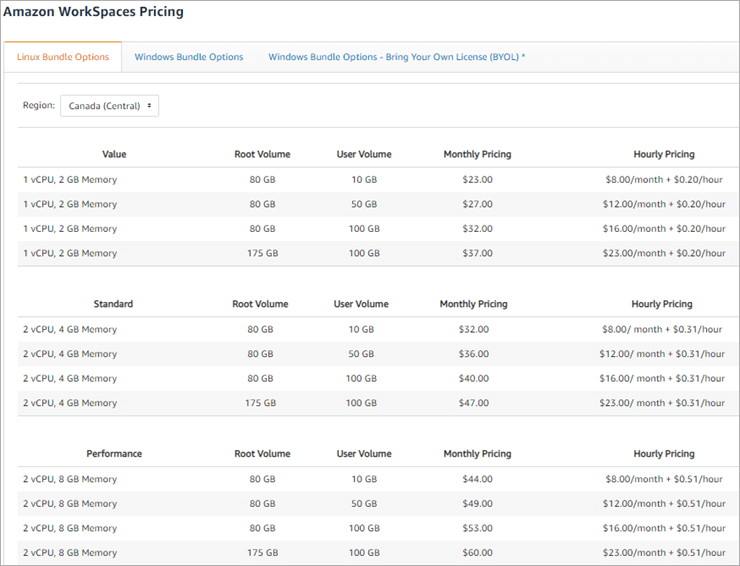
Task: Click the $37.00 monthly pricing cell
Action: tap(477, 253)
